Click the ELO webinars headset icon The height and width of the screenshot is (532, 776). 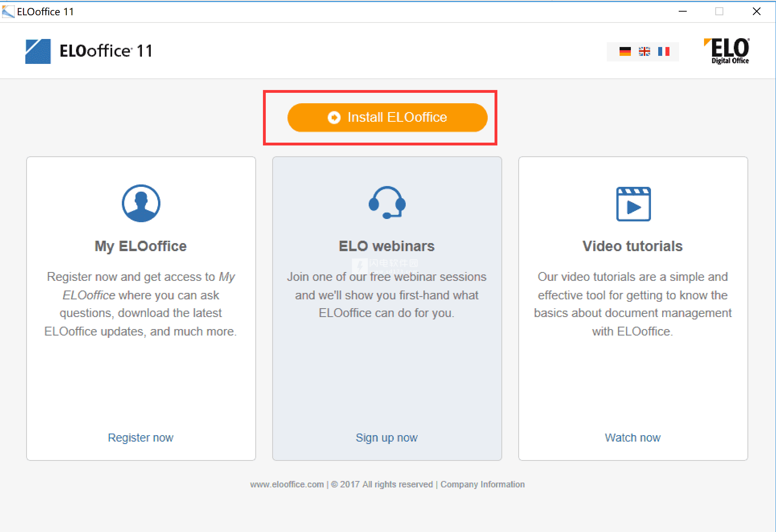point(387,203)
